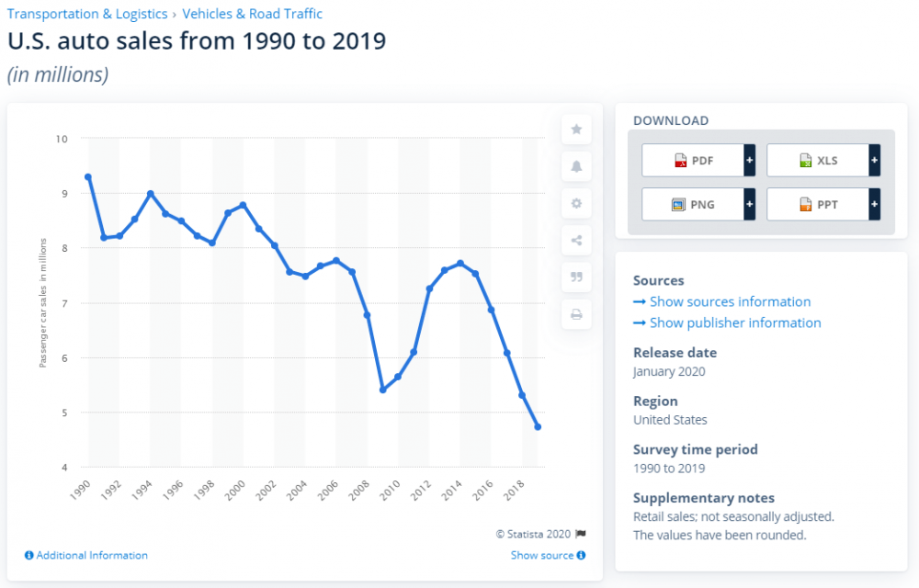Show sources information link
The height and width of the screenshot is (588, 919).
(730, 301)
